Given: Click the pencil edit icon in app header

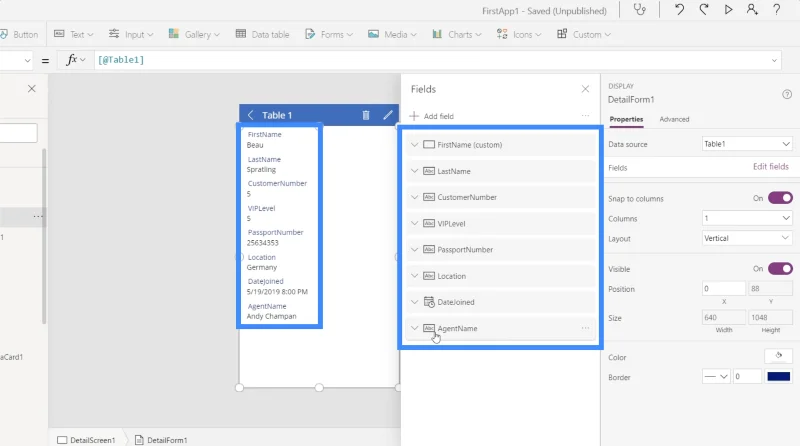Looking at the screenshot, I should [388, 115].
